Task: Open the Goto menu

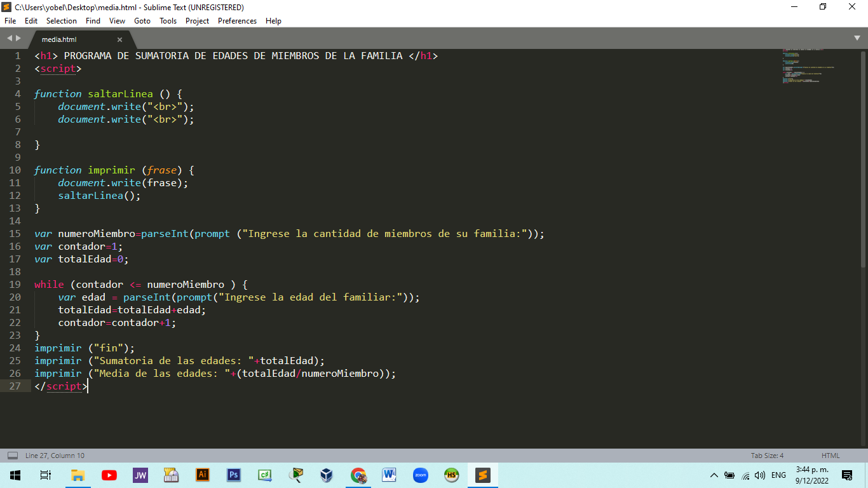Action: [x=142, y=21]
